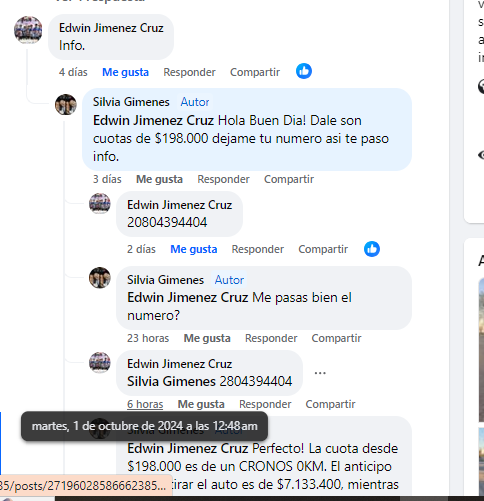Click Edwin Jimenez Cruz mention in Me pasas reply
484x501 pixels.
click(x=188, y=298)
